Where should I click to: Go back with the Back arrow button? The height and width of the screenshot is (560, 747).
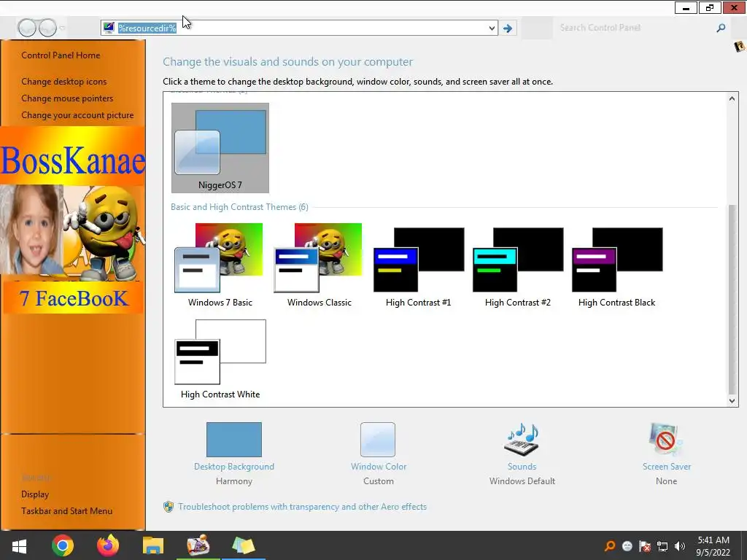pyautogui.click(x=27, y=28)
